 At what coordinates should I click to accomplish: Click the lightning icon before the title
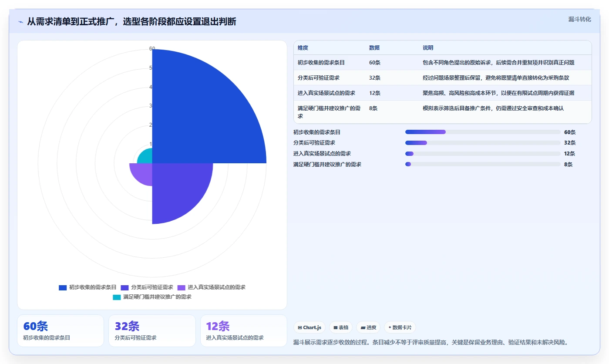20,22
